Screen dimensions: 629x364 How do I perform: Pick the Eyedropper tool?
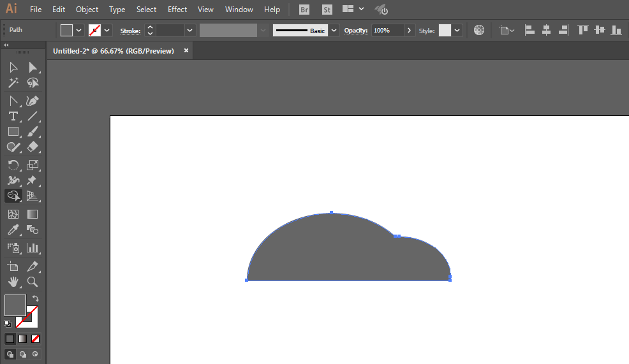click(13, 229)
